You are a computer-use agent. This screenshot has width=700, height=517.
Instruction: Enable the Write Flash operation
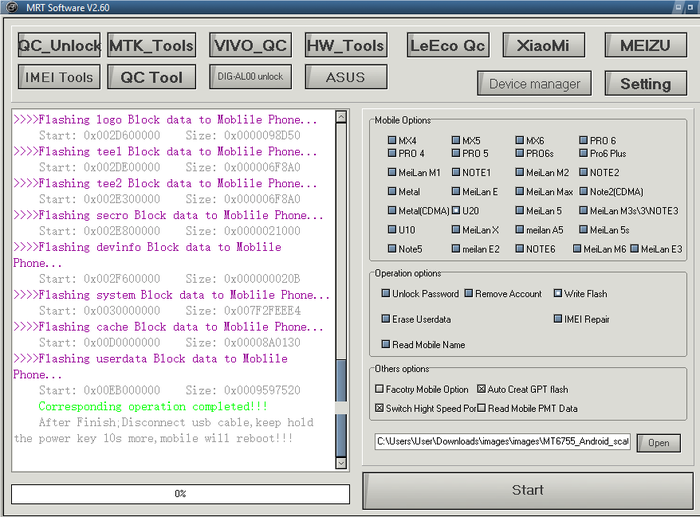point(558,294)
